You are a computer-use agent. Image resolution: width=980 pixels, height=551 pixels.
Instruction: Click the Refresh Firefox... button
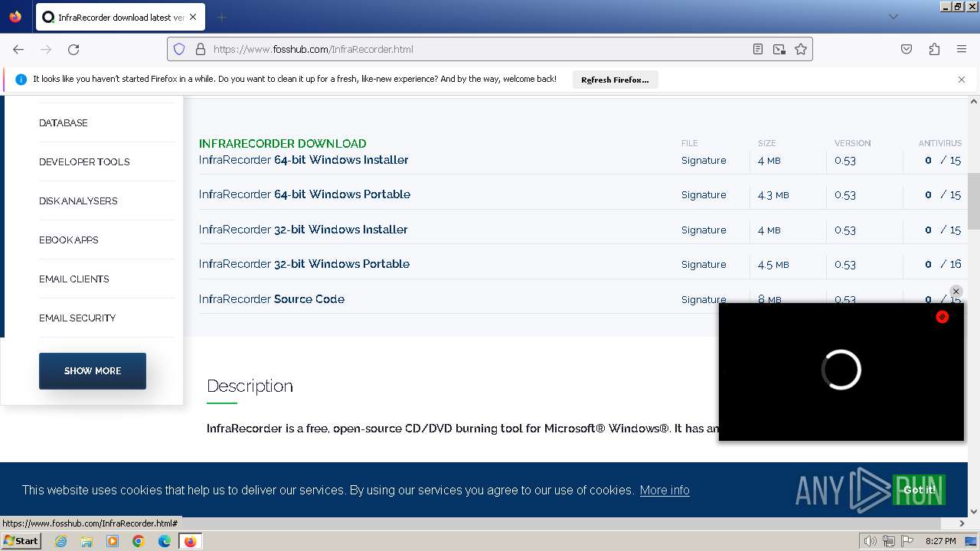[615, 80]
